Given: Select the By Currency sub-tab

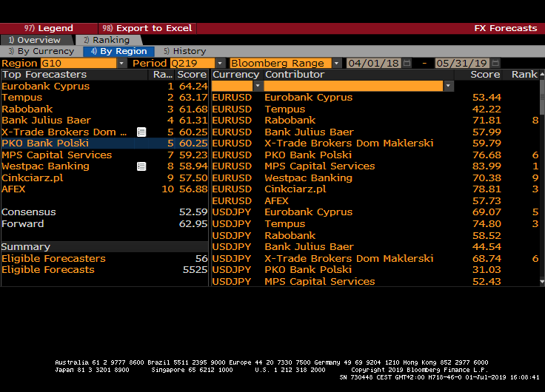Looking at the screenshot, I should point(41,52).
